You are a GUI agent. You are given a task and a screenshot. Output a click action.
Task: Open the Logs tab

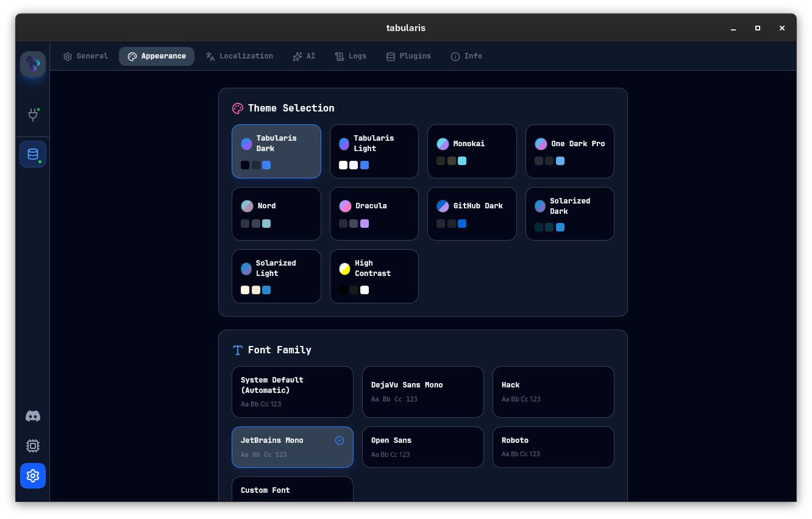click(x=351, y=56)
